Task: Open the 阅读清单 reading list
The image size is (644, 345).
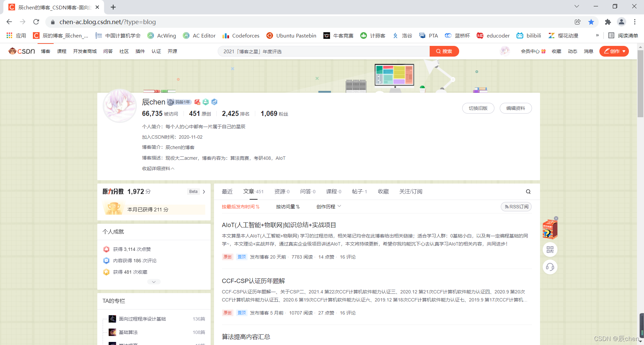Action: pos(623,36)
